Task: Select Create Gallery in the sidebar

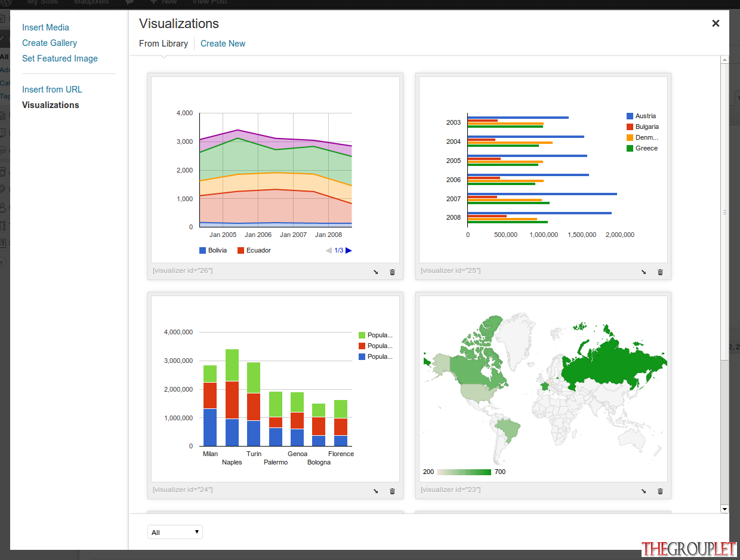Action: pyautogui.click(x=50, y=43)
